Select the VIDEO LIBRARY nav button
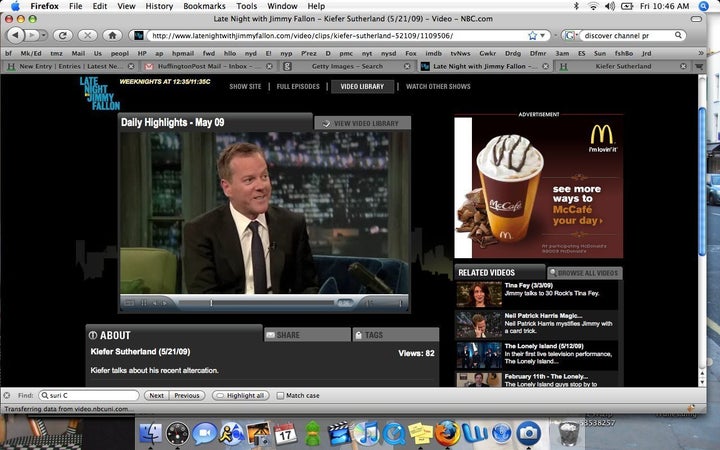The height and width of the screenshot is (450, 720). 362,86
